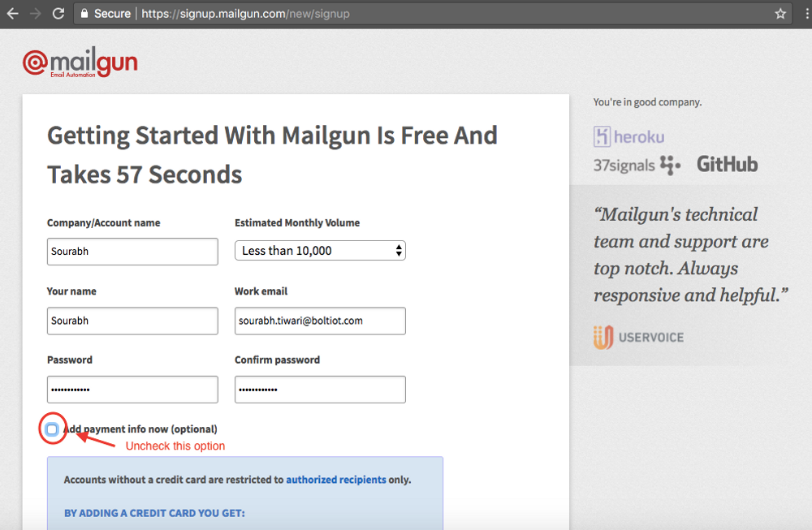Click the Secure padlock icon
812x530 pixels.
coord(84,14)
